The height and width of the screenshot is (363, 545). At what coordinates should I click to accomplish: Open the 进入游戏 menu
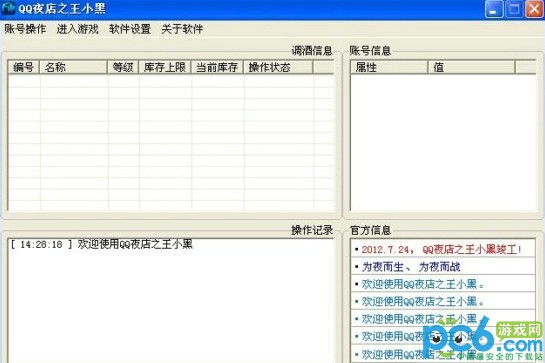coord(78,29)
